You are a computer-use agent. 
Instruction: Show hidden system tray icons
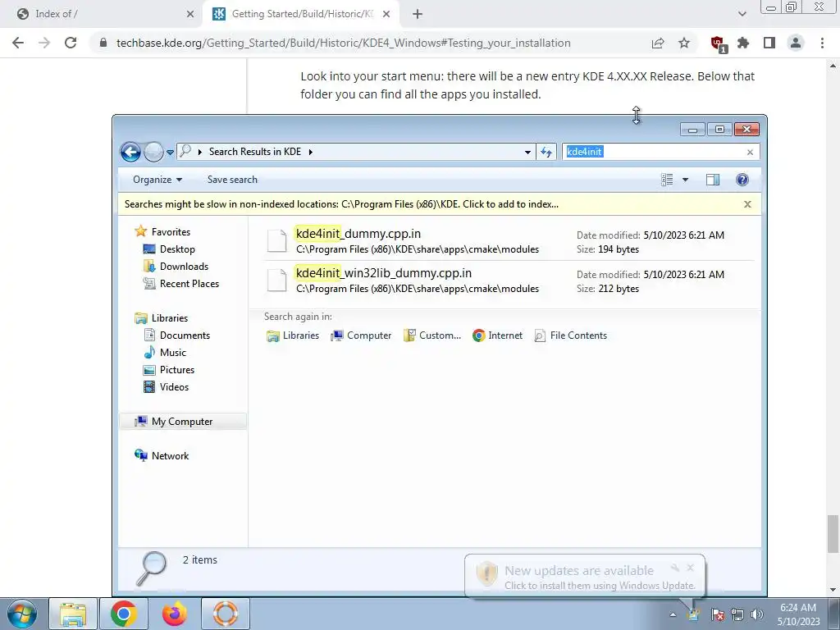[x=673, y=614]
